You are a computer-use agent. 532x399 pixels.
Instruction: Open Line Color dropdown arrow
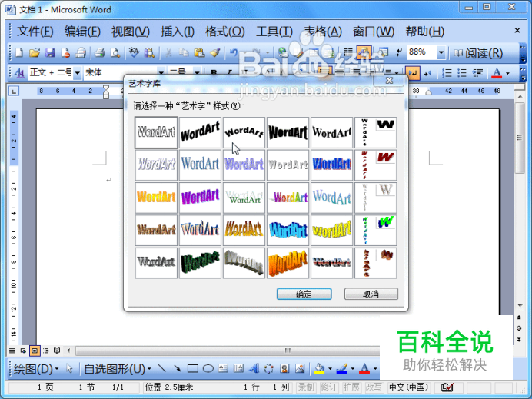pyautogui.click(x=353, y=368)
